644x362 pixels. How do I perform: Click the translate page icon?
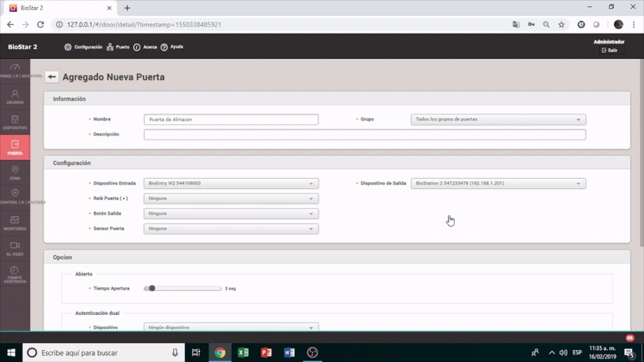pos(516,24)
